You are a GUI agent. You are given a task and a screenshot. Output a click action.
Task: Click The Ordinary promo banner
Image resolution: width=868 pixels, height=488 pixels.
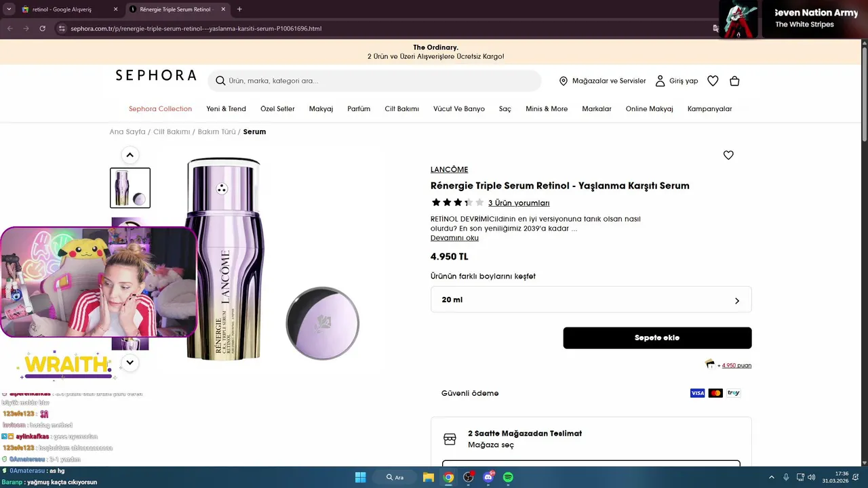click(435, 52)
